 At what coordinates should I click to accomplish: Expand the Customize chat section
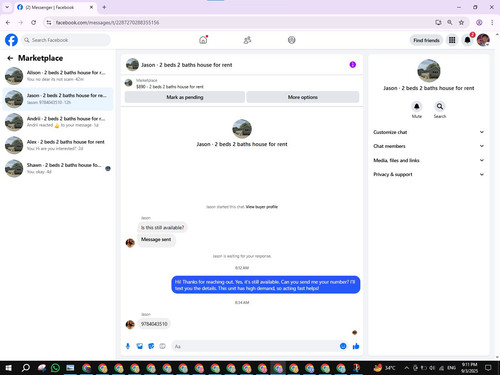click(x=428, y=132)
